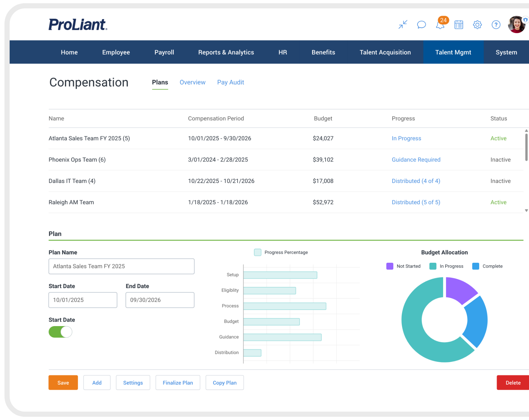Save the Atlanta Sales Team plan
Screen dimensions: 529x420
click(x=63, y=382)
